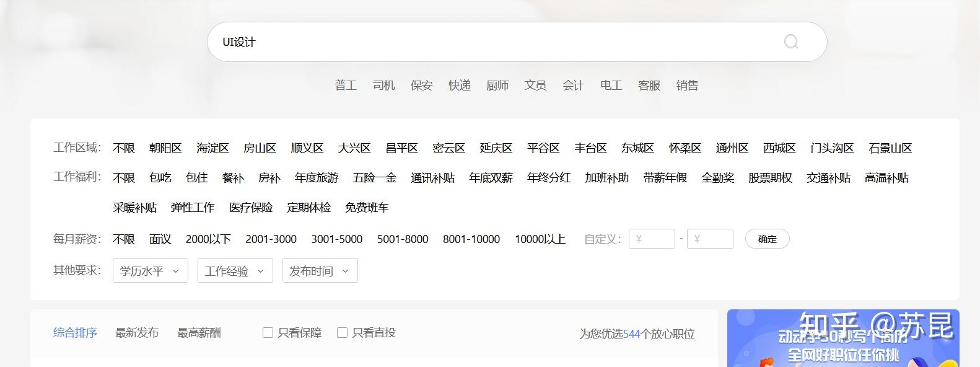Select the 3001-5000 salary range
The image size is (980, 367).
337,239
